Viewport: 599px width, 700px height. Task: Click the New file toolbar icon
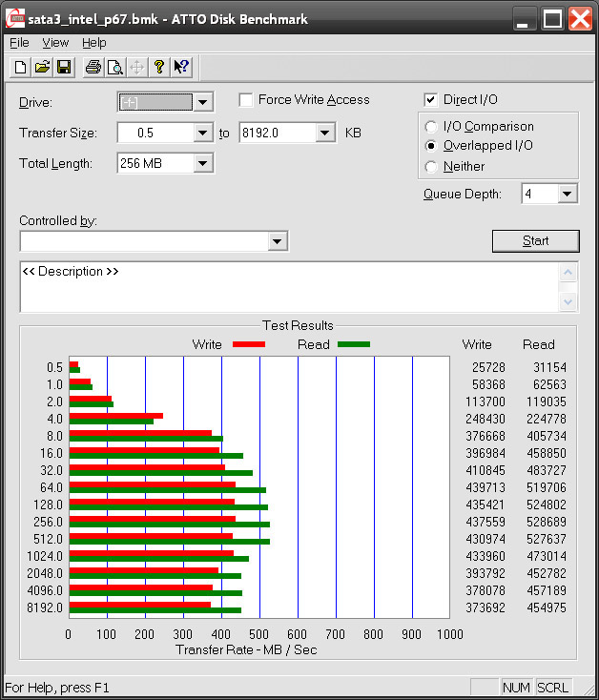click(x=21, y=67)
